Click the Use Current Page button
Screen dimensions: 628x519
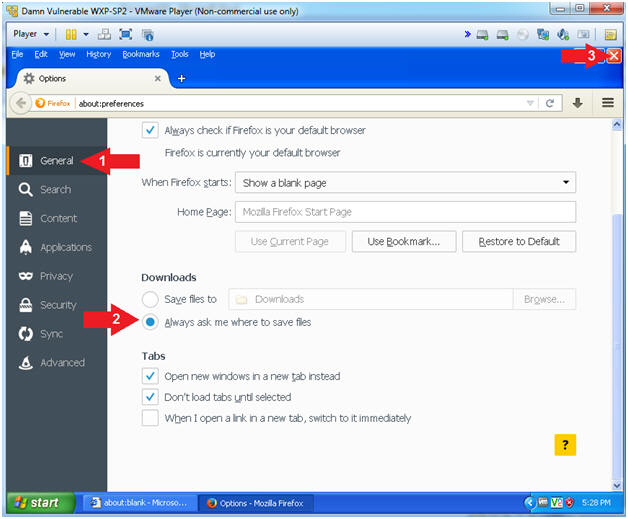pyautogui.click(x=290, y=241)
